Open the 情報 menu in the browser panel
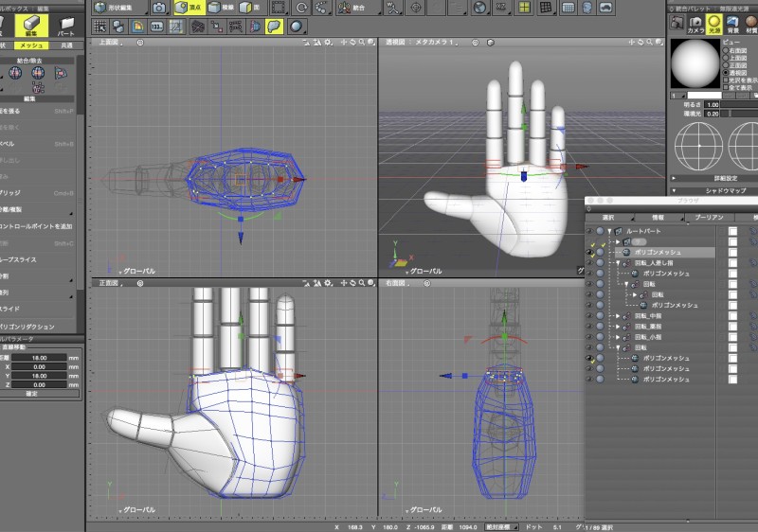 (x=660, y=218)
